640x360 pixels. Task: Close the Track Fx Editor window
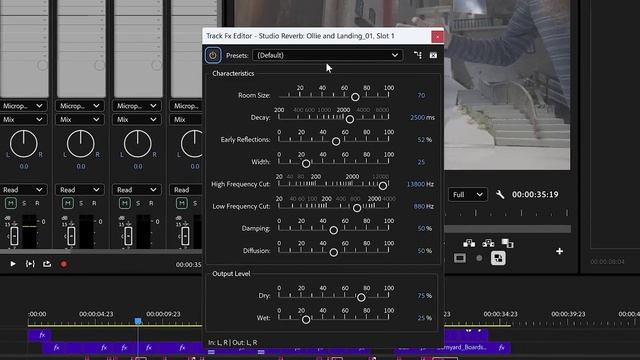pos(437,37)
